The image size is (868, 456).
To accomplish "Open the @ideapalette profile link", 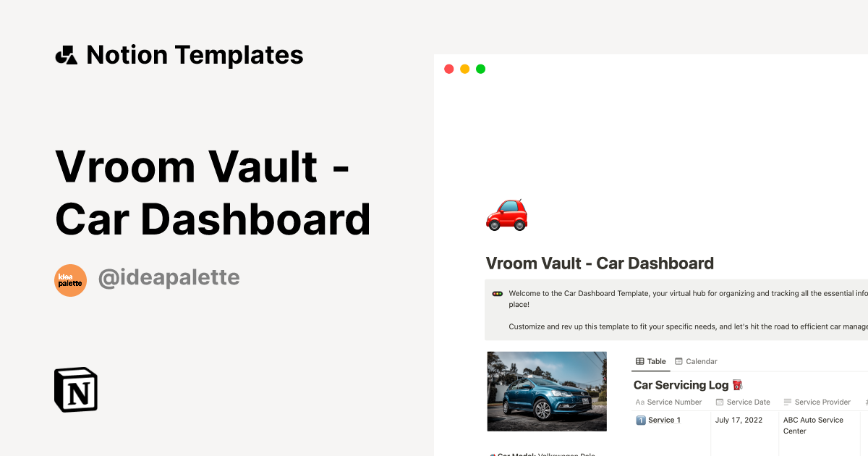I will [x=169, y=277].
